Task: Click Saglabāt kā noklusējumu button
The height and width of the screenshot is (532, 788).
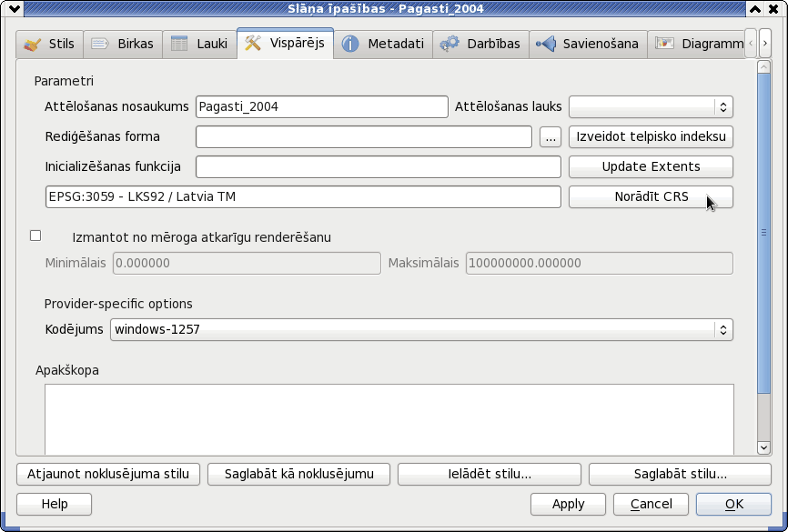Action: [x=299, y=474]
